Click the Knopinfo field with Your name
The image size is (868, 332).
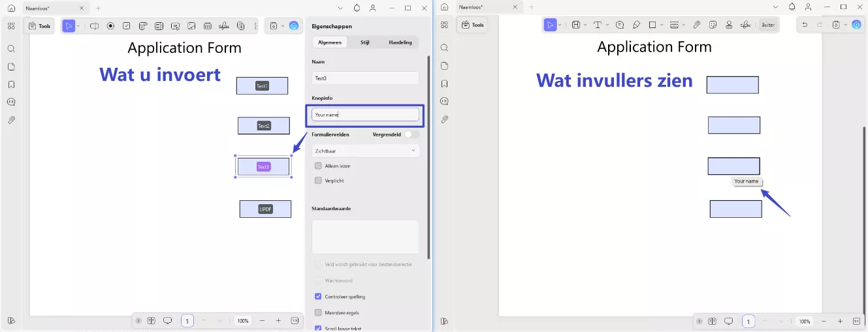tap(365, 114)
